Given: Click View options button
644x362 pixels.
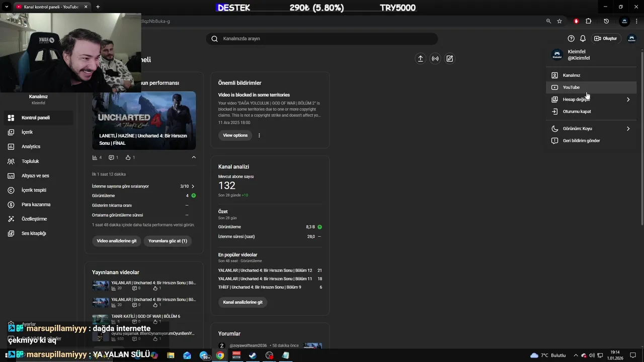Looking at the screenshot, I should [235, 135].
